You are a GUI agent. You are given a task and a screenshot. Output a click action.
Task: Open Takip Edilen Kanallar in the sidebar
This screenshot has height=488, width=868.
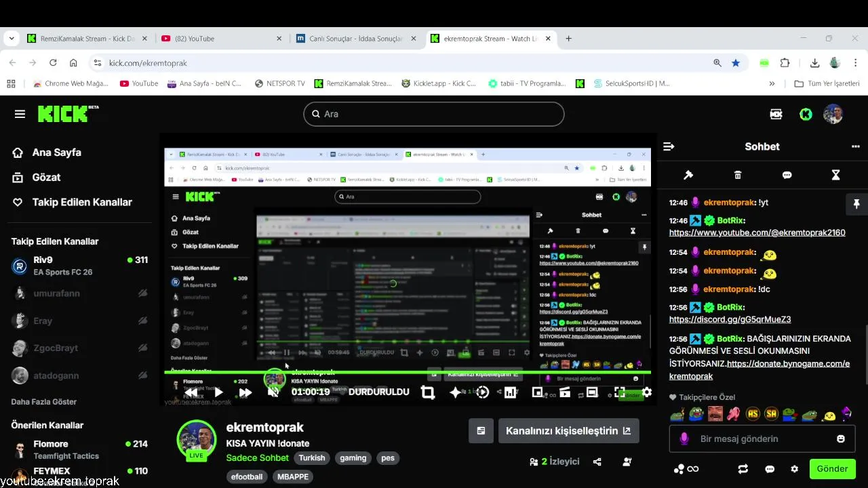[x=73, y=202]
